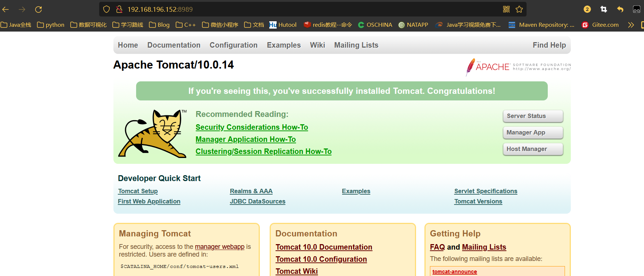
Task: Click the crop screenshot icon
Action: pos(604,9)
